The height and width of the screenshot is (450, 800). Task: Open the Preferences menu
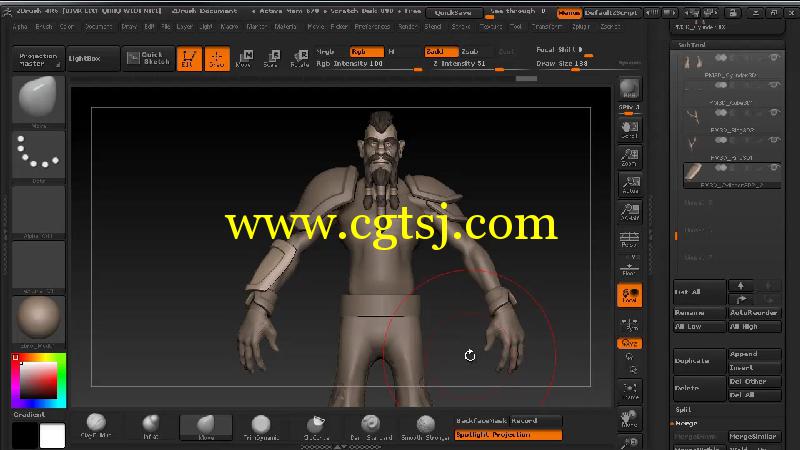point(372,27)
